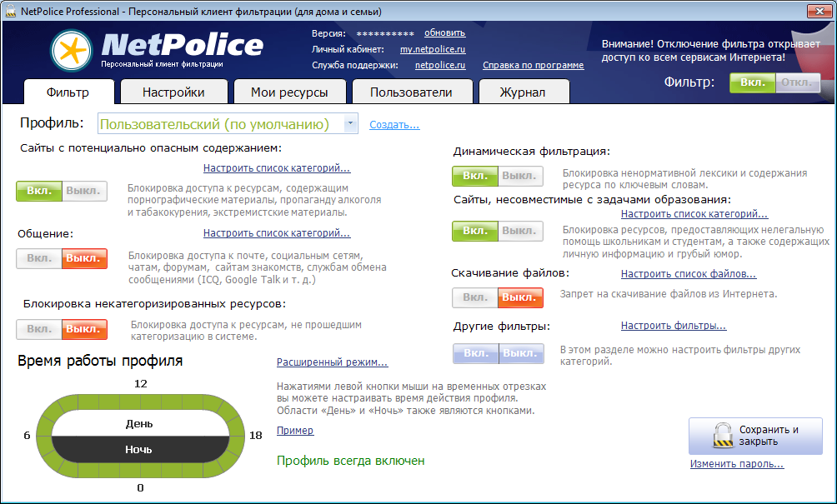837x504 pixels.
Task: Click the Ночь area of the time dial
Action: [x=140, y=449]
